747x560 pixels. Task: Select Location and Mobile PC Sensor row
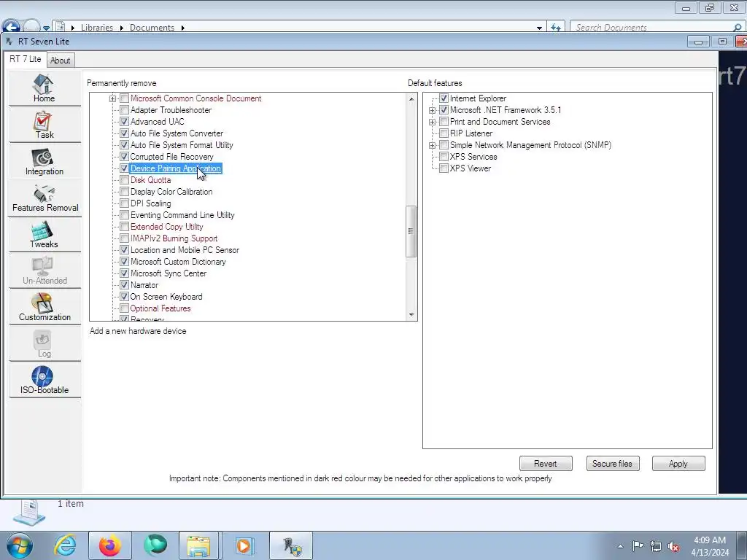(x=185, y=250)
